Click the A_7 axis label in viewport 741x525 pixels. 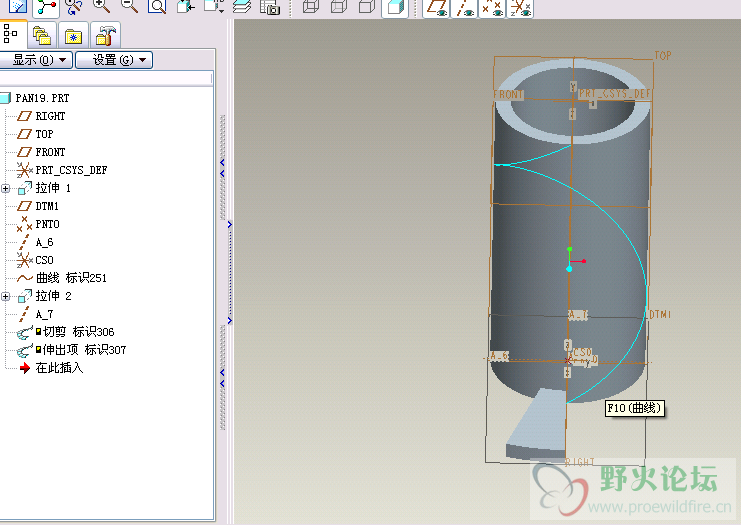pos(578,315)
